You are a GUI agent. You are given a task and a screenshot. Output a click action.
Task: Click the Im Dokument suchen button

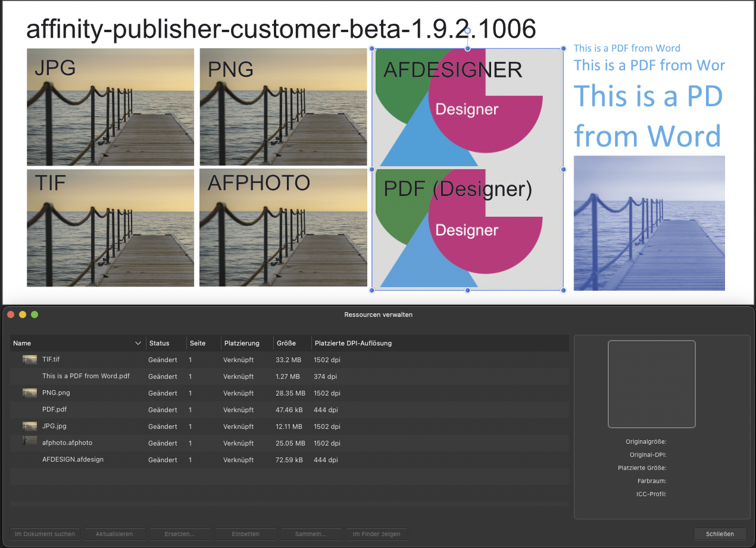(45, 534)
